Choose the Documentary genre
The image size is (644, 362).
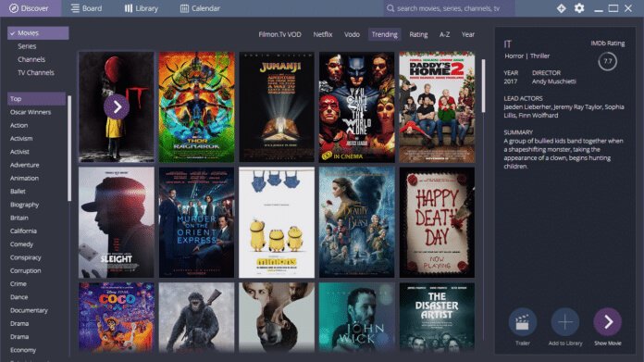click(x=29, y=310)
